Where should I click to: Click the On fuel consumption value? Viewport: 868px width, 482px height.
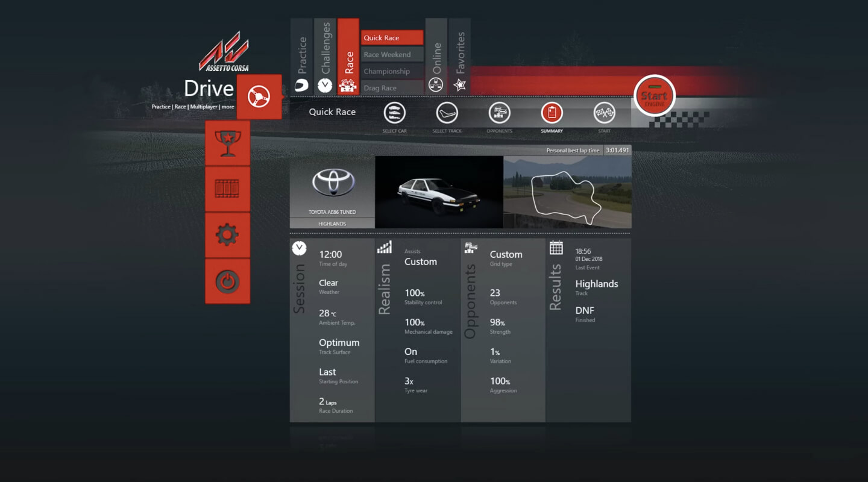pos(410,352)
